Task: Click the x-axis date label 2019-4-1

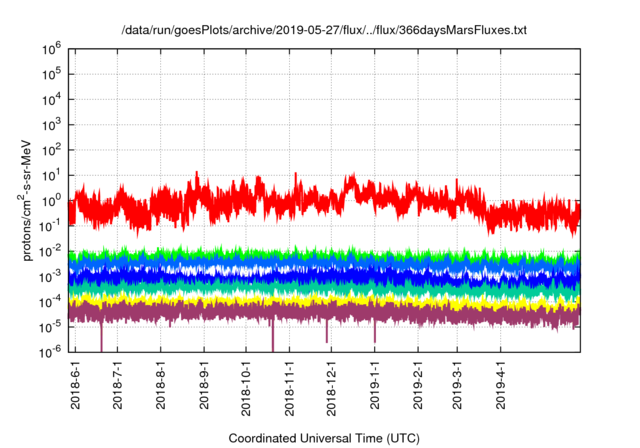Action: [x=501, y=385]
